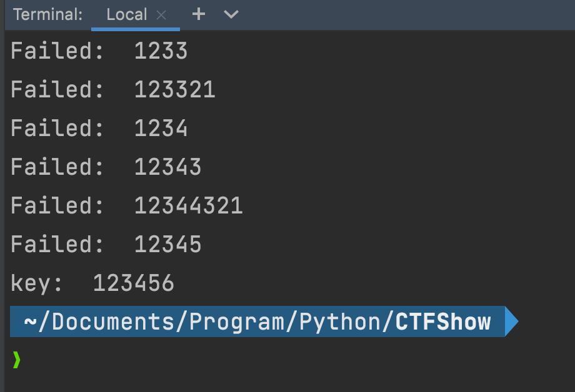Click the Terminal: panel label
This screenshot has width=575, height=392.
point(47,15)
